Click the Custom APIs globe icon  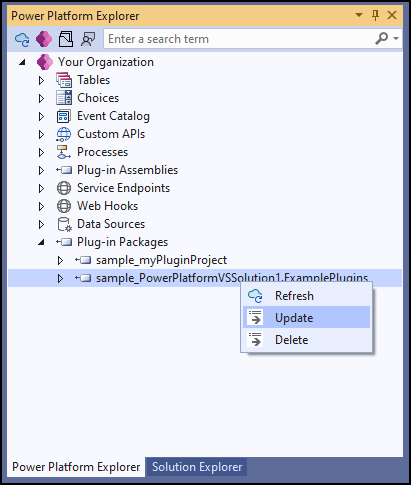tap(63, 134)
